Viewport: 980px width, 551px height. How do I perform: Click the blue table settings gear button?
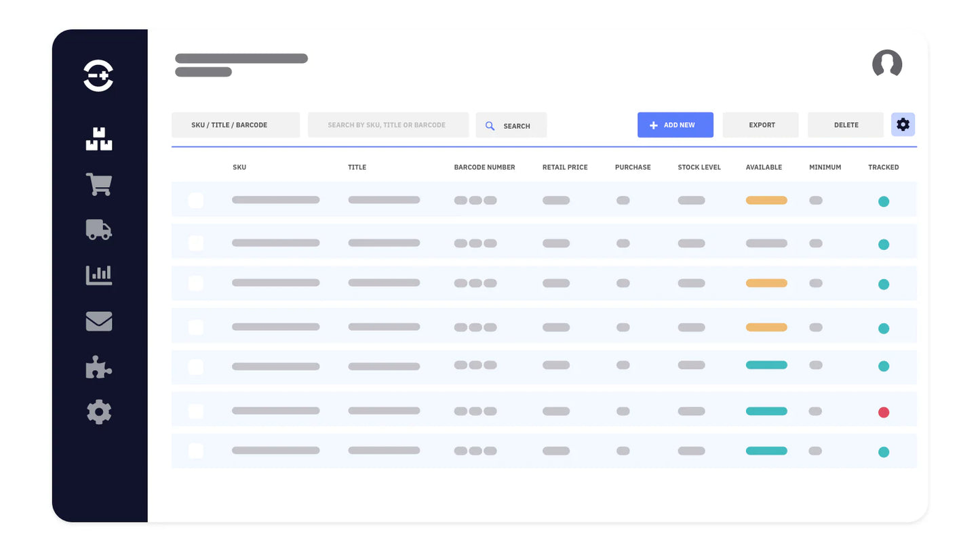(x=903, y=125)
